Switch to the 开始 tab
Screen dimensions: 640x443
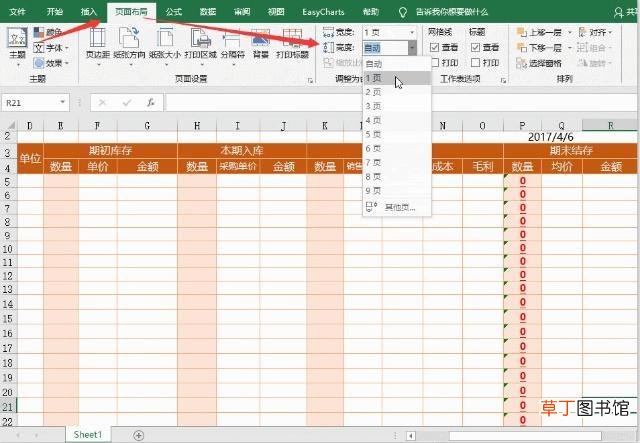click(54, 12)
